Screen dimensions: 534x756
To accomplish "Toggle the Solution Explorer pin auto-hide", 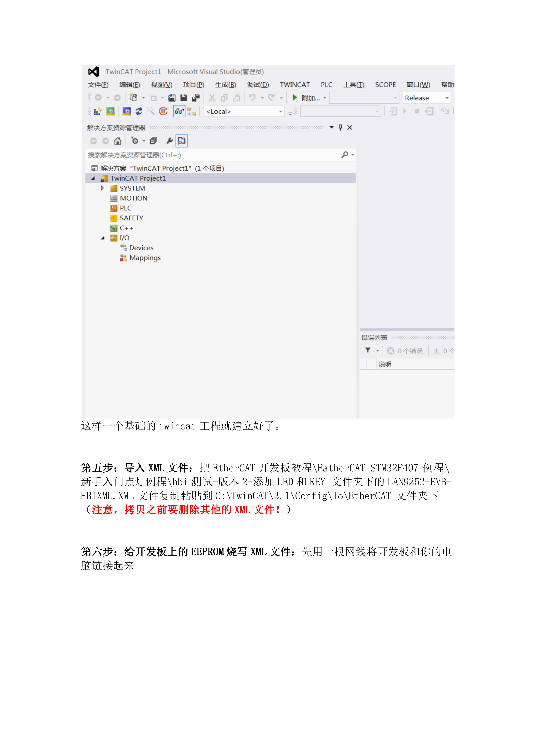I will 341,127.
